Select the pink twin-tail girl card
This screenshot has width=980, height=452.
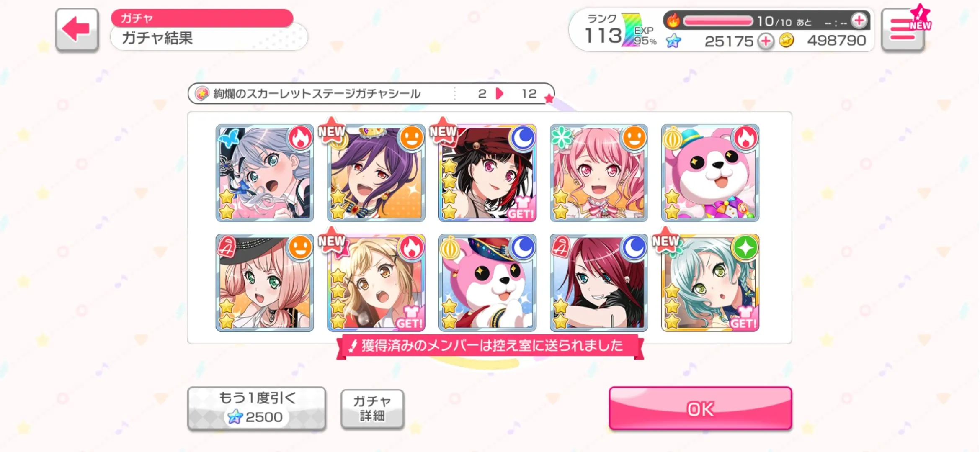pos(599,173)
